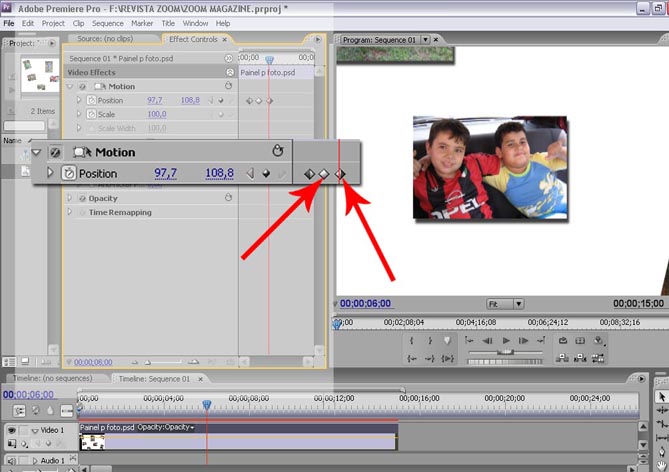Image resolution: width=669 pixels, height=472 pixels.
Task: Go to previous Position keyframe arrow
Action: click(x=250, y=174)
